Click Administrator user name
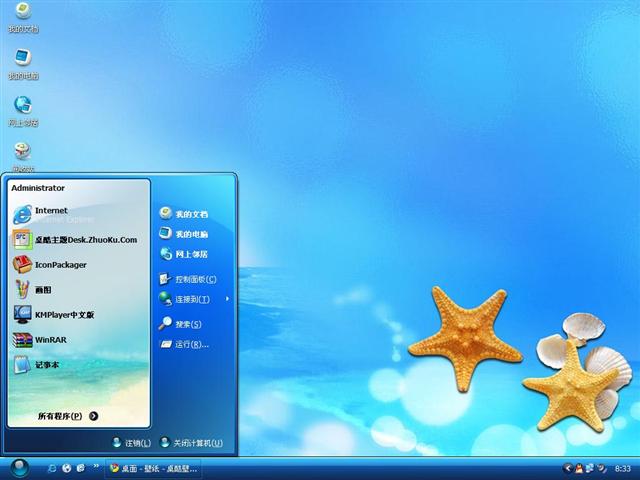Image resolution: width=640 pixels, height=480 pixels. (x=38, y=188)
